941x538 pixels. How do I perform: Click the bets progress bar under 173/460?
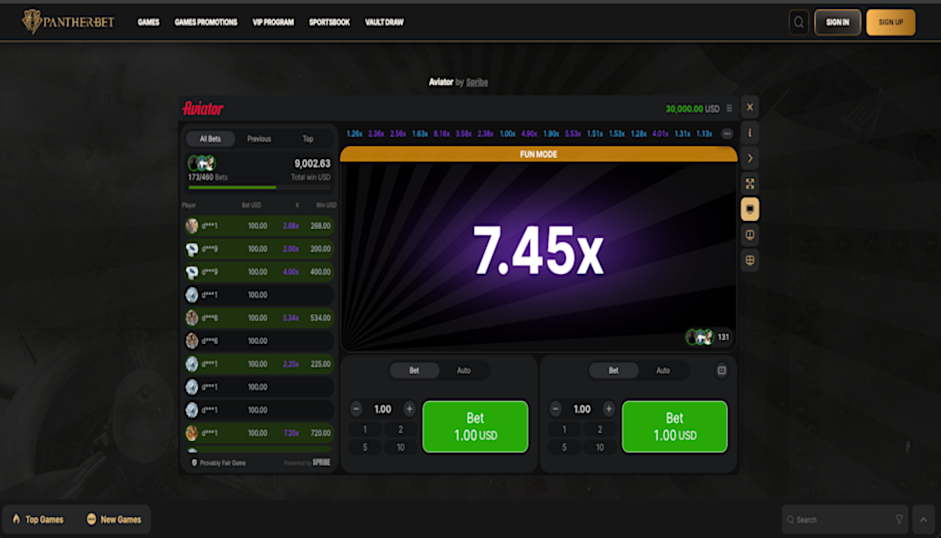260,187
